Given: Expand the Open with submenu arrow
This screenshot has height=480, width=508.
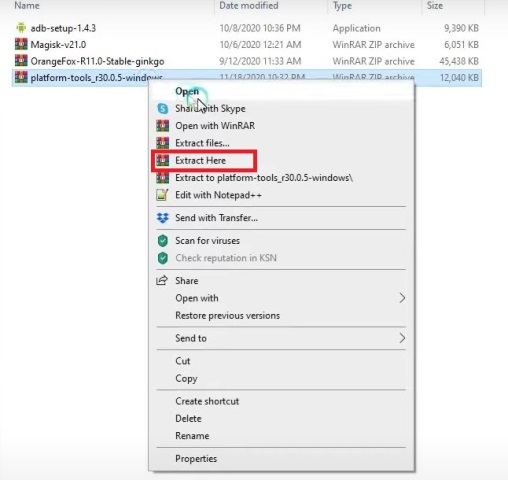Looking at the screenshot, I should tap(402, 298).
